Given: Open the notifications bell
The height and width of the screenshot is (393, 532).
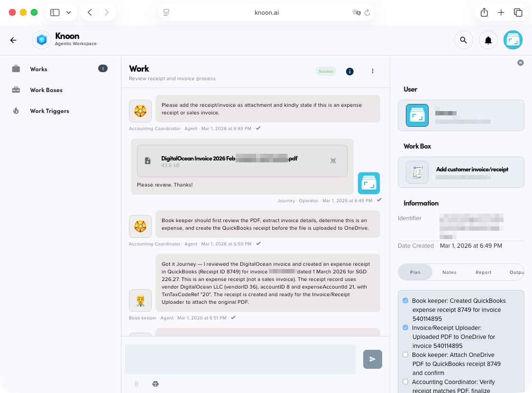Looking at the screenshot, I should tap(488, 40).
